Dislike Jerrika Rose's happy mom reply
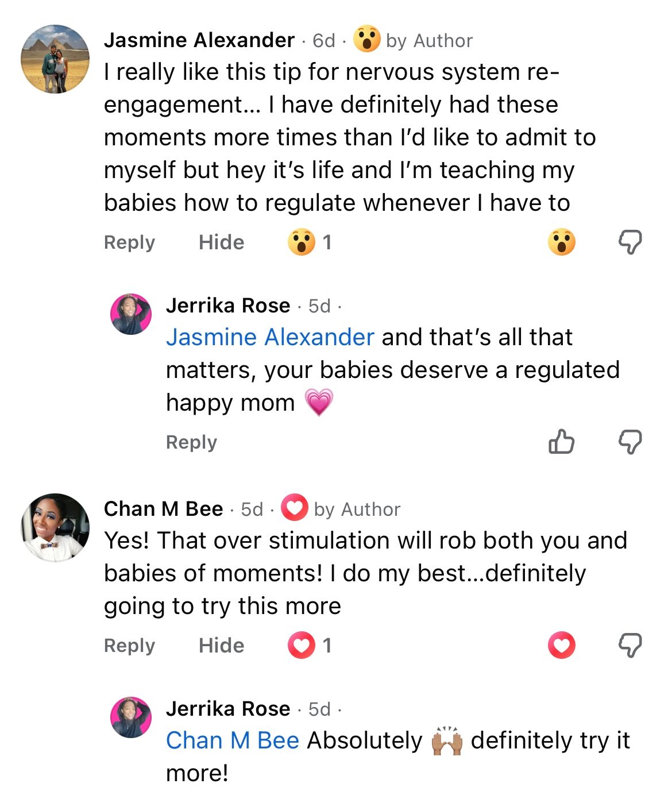Screen dimensions: 672x799 coord(629,442)
